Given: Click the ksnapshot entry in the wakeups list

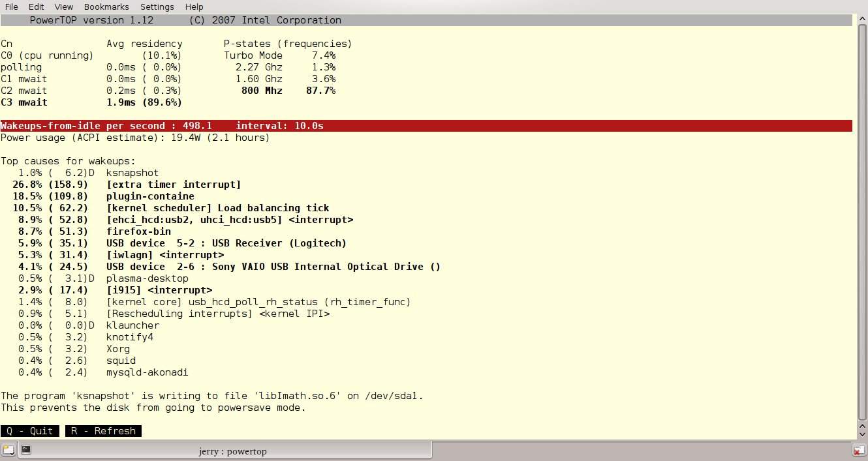Looking at the screenshot, I should 132,173.
